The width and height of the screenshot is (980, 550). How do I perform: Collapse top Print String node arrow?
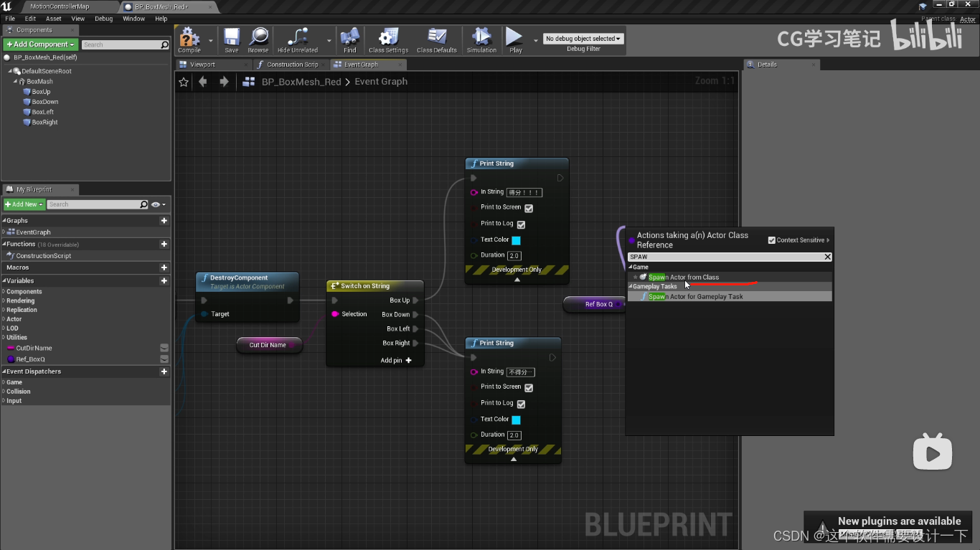(517, 280)
